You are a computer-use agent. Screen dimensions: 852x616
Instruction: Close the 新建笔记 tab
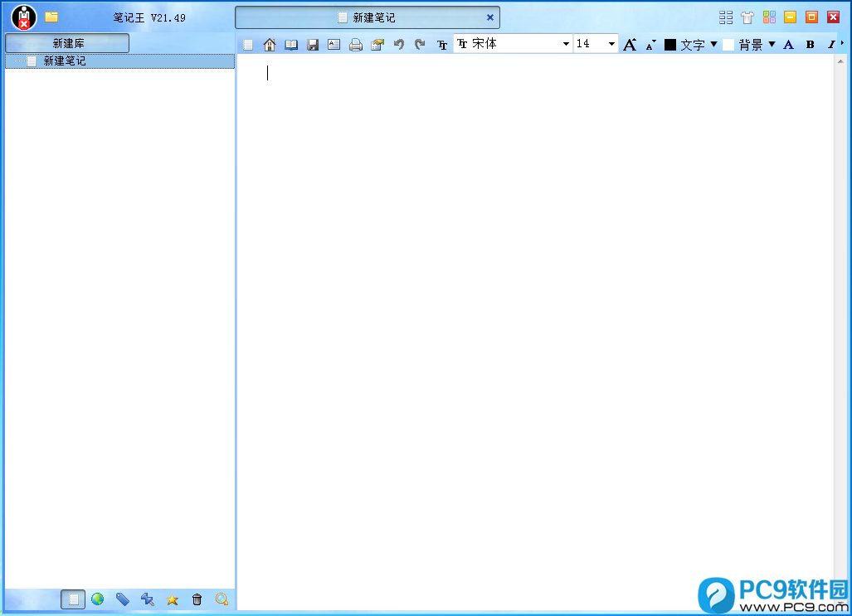point(490,17)
